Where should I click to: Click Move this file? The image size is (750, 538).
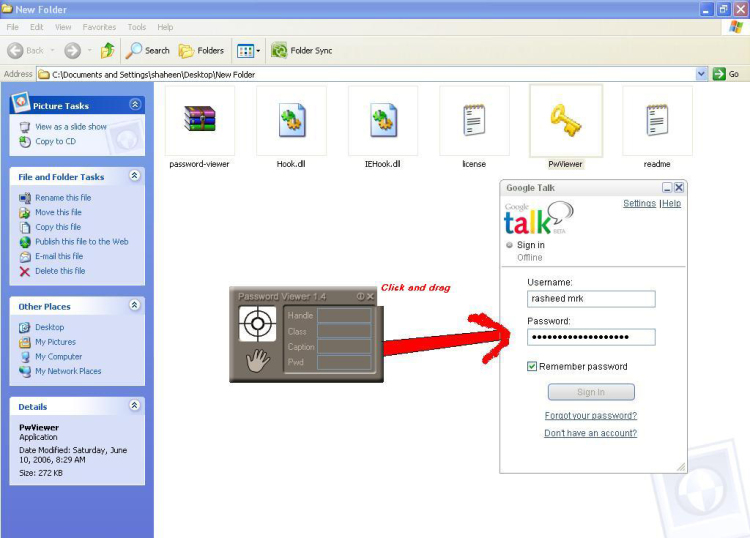tap(58, 212)
